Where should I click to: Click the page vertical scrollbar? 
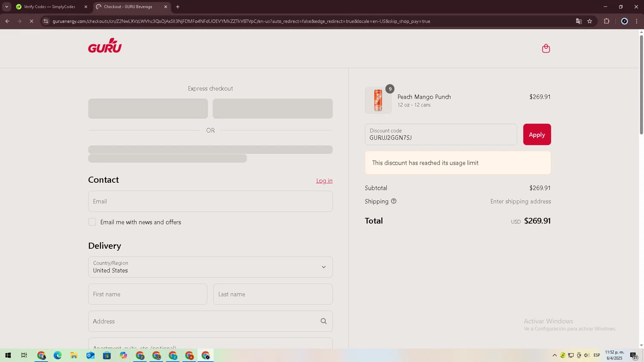tap(641, 86)
